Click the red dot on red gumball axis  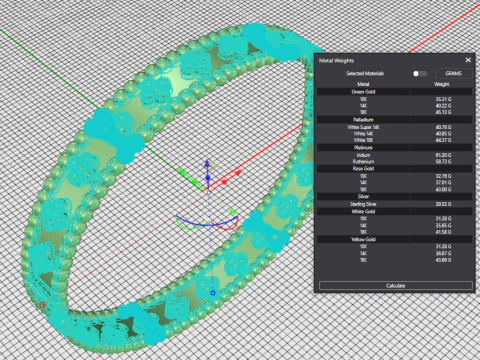pyautogui.click(x=224, y=182)
